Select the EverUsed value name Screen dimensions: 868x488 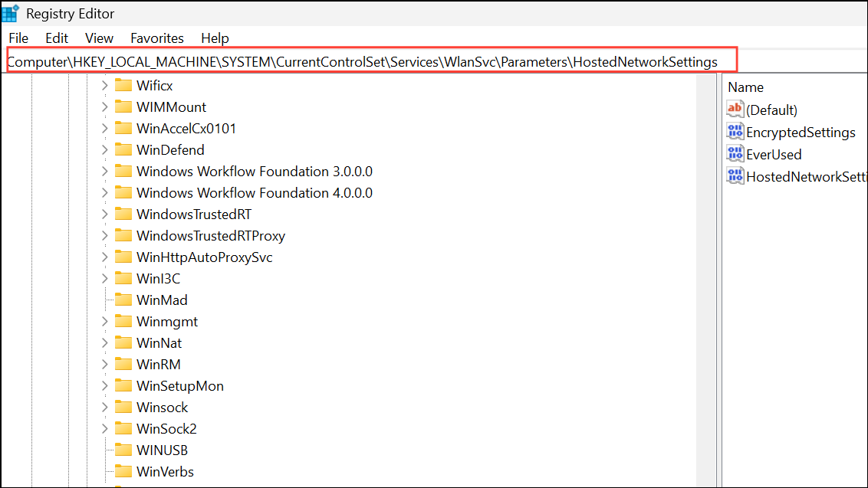[x=774, y=155]
